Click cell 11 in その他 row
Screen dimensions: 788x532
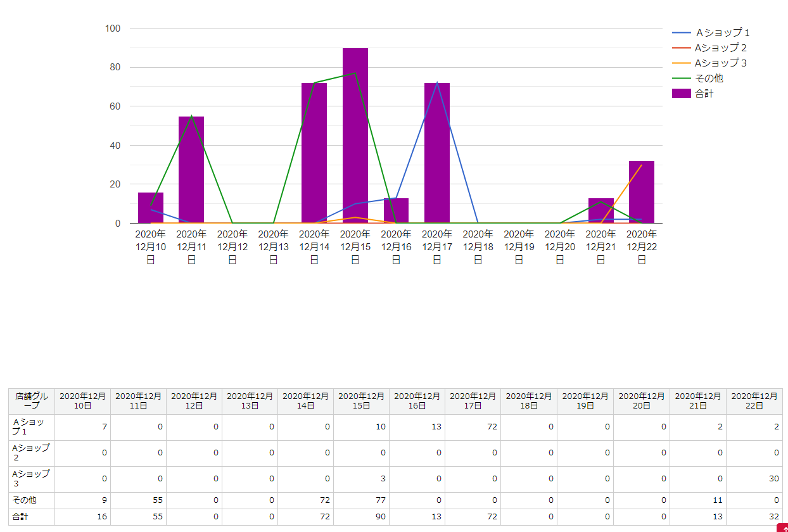click(x=698, y=500)
